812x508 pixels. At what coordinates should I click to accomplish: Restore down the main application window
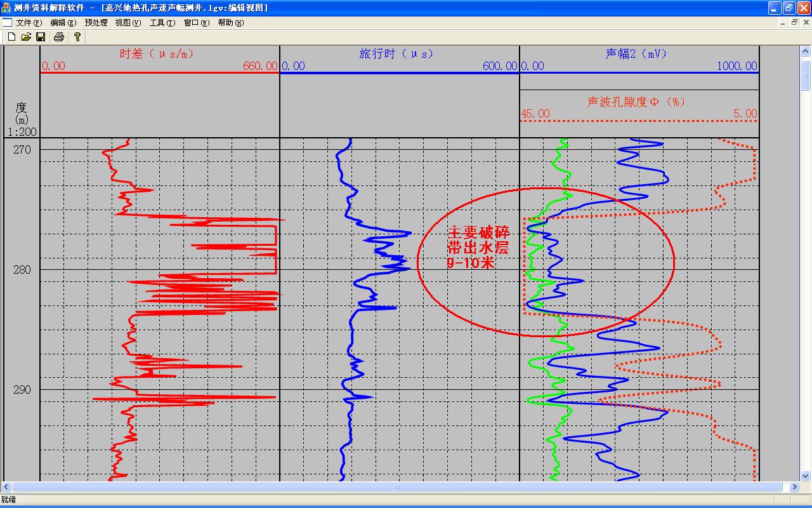789,8
